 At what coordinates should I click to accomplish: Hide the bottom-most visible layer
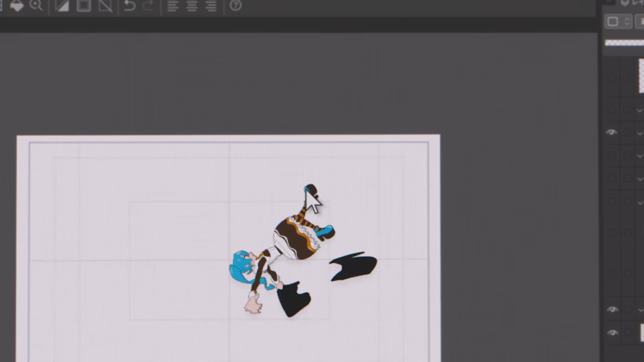[612, 333]
